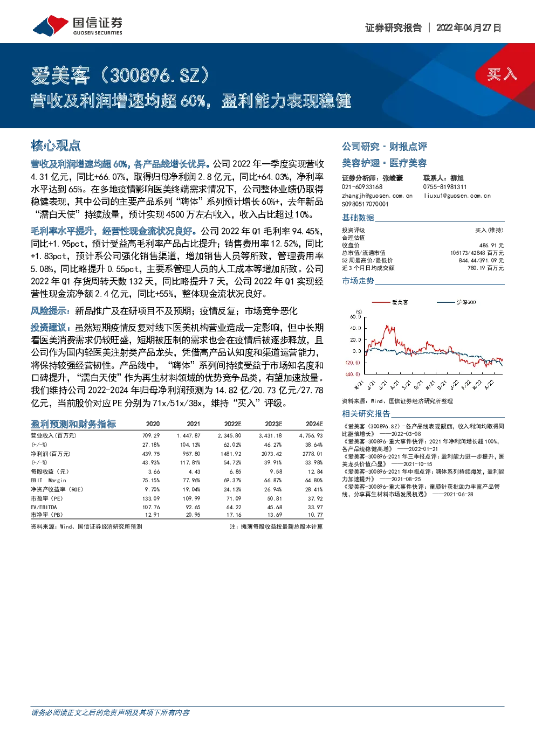Click the 爱美客 red legend marker in chart
The height and width of the screenshot is (756, 535).
click(381, 302)
